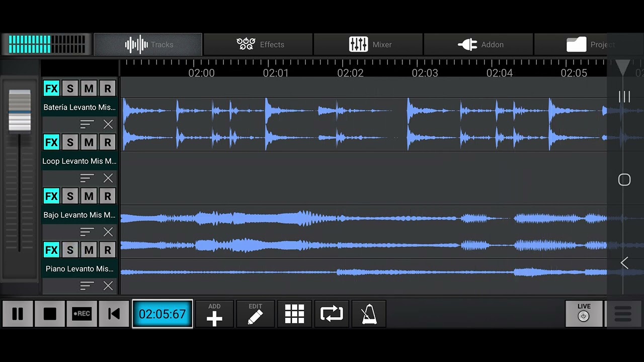This screenshot has height=362, width=644.
Task: Toggle FX on Bajo Levanto track
Action: (x=51, y=197)
